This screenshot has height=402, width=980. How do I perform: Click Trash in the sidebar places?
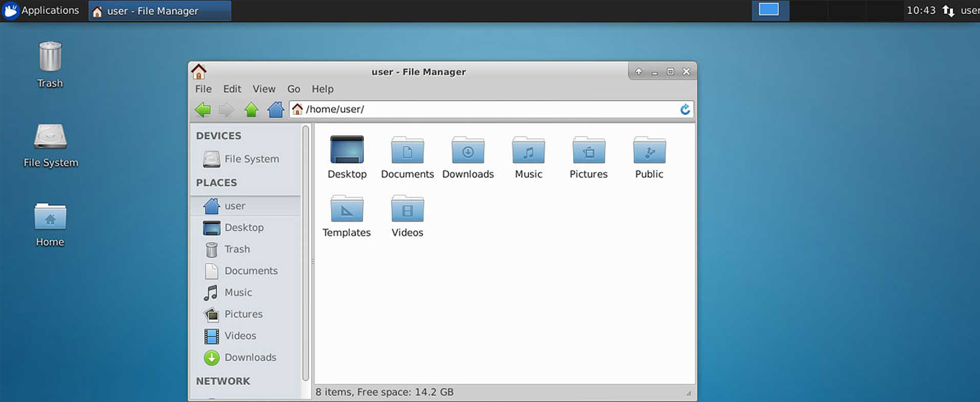coord(237,249)
